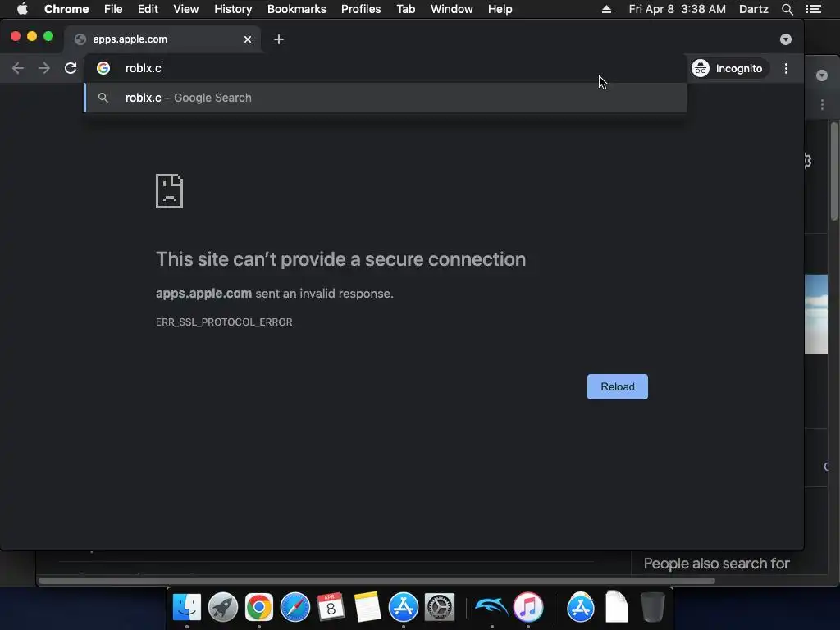
Task: Open the Tab menu
Action: pyautogui.click(x=405, y=9)
